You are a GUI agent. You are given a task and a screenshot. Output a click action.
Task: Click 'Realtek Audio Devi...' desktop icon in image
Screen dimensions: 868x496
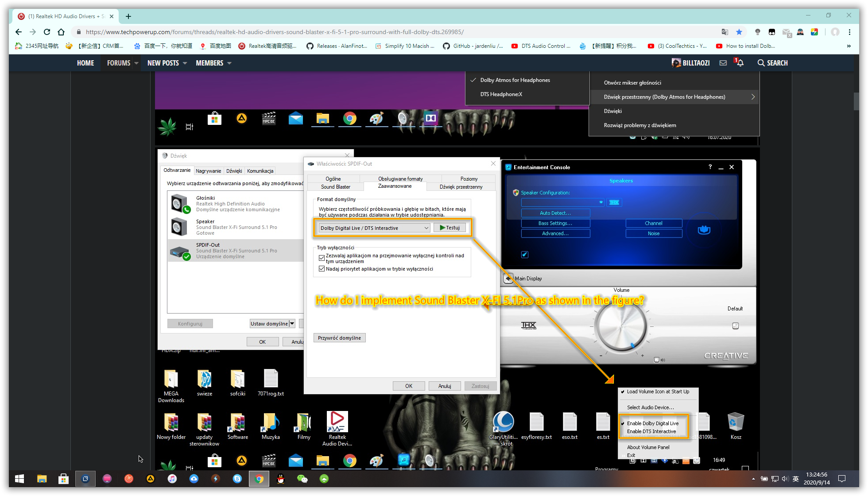click(337, 428)
